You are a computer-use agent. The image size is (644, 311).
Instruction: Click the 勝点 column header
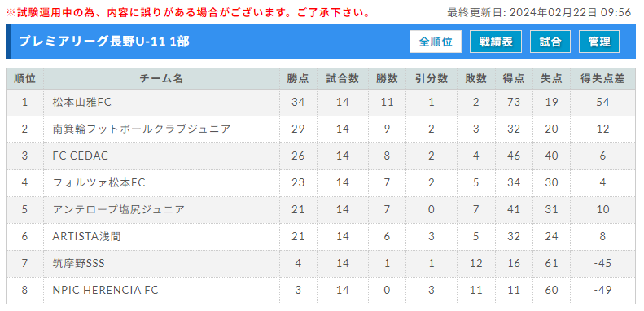point(298,79)
